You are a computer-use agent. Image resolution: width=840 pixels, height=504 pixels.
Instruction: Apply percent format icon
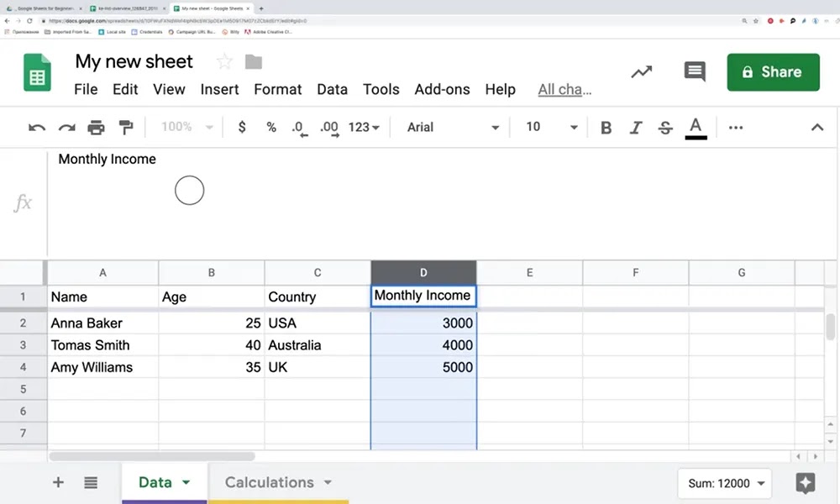coord(271,127)
